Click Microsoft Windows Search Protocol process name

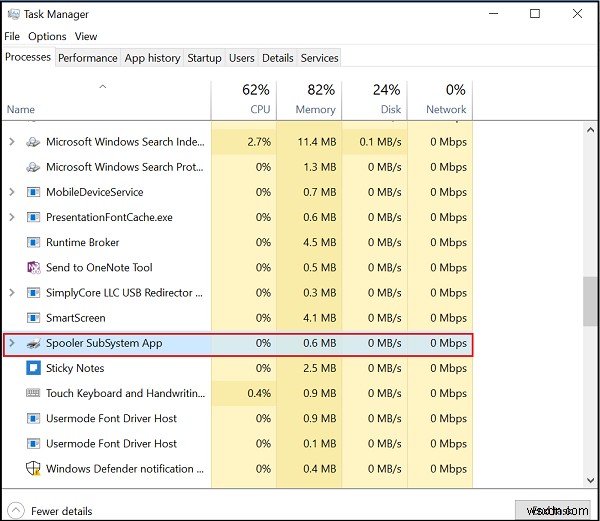[x=125, y=167]
